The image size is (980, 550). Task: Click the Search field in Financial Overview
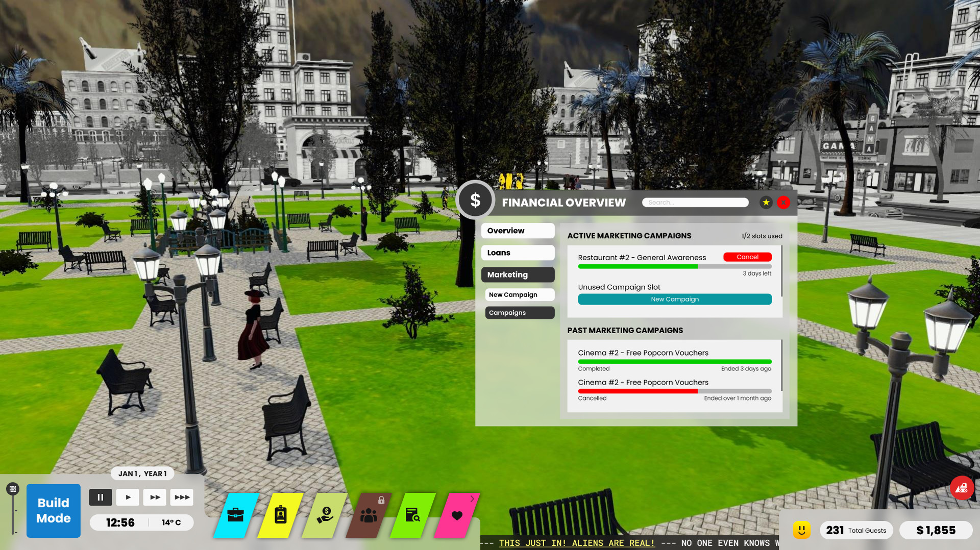tap(695, 202)
